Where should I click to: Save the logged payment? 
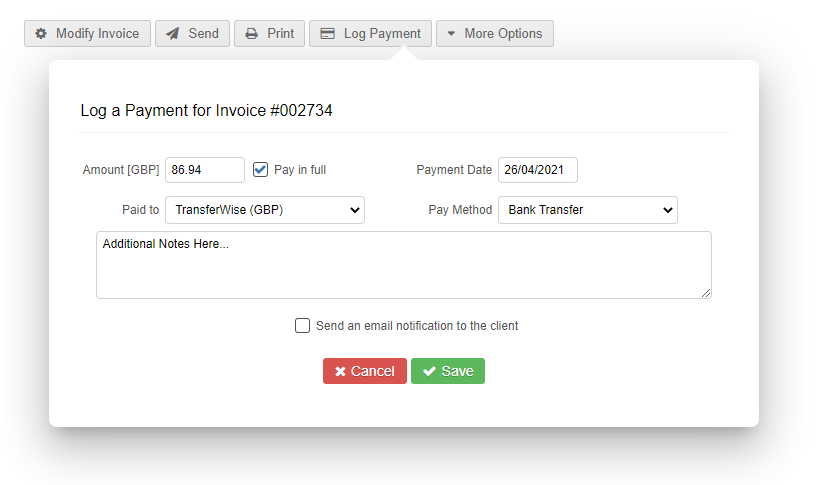tap(447, 371)
